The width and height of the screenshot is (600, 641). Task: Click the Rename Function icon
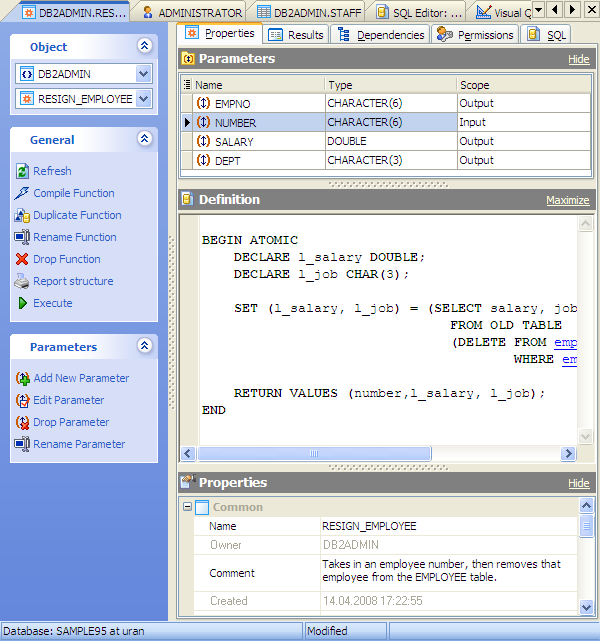coord(22,237)
